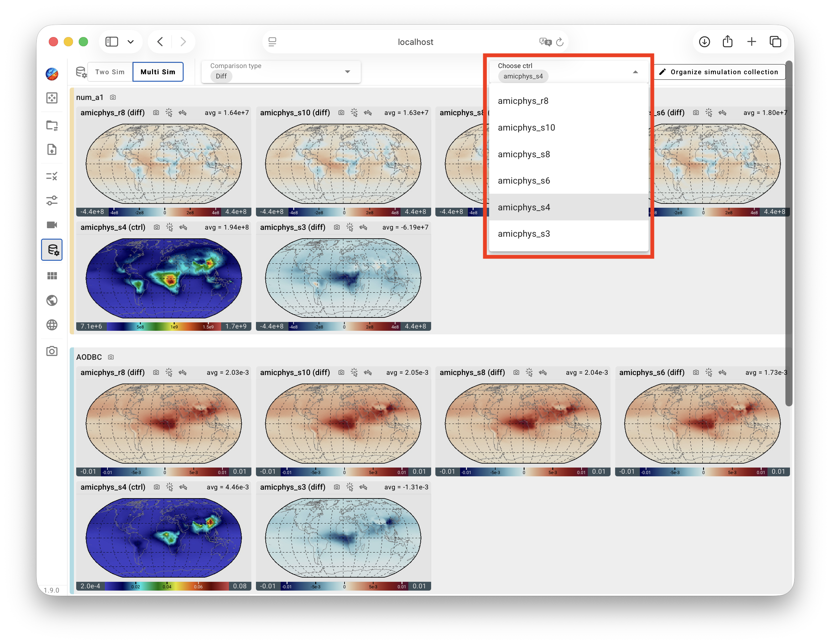Click link icon on AODBC amicphys_s8 (diff)
This screenshot has height=644, width=831.
[543, 372]
